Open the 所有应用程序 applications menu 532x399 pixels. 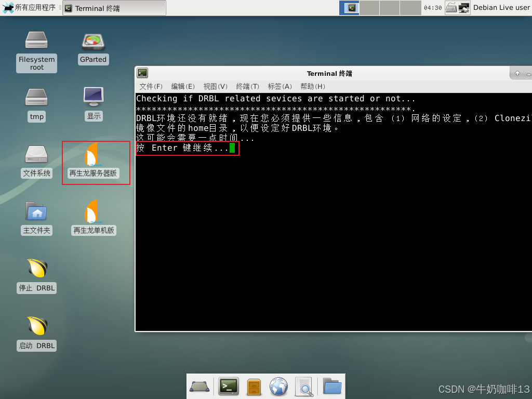(x=29, y=7)
